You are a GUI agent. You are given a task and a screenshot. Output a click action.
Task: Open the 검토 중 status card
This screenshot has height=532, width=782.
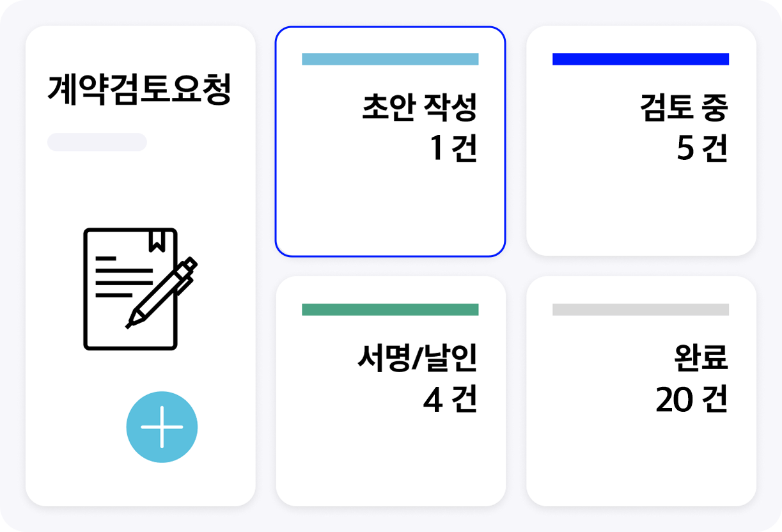click(x=641, y=141)
